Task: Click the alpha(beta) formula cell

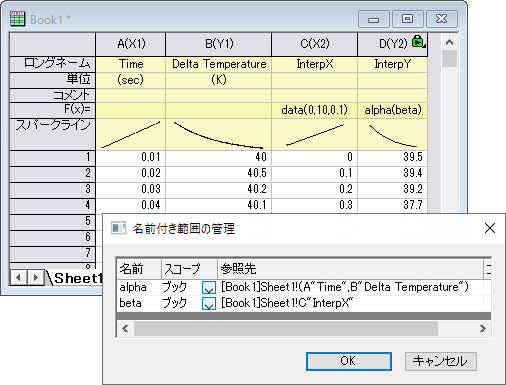Action: (x=393, y=110)
